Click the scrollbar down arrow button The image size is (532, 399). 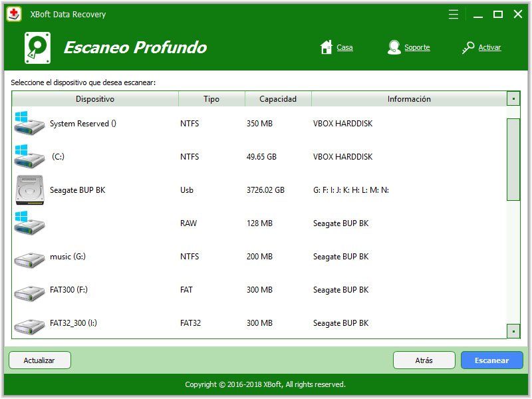(x=513, y=331)
